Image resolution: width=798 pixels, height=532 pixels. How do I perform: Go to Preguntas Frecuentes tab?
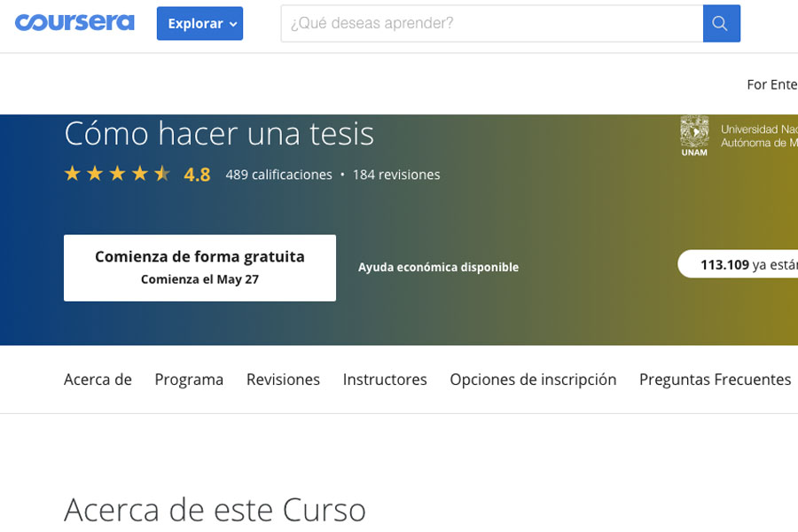pyautogui.click(x=715, y=379)
